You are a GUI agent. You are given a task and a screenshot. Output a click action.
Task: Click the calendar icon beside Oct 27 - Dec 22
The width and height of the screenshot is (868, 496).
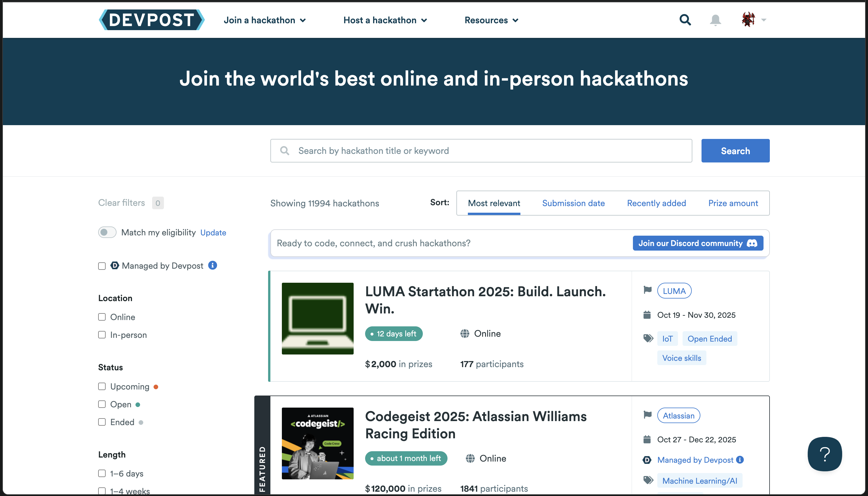pos(647,439)
